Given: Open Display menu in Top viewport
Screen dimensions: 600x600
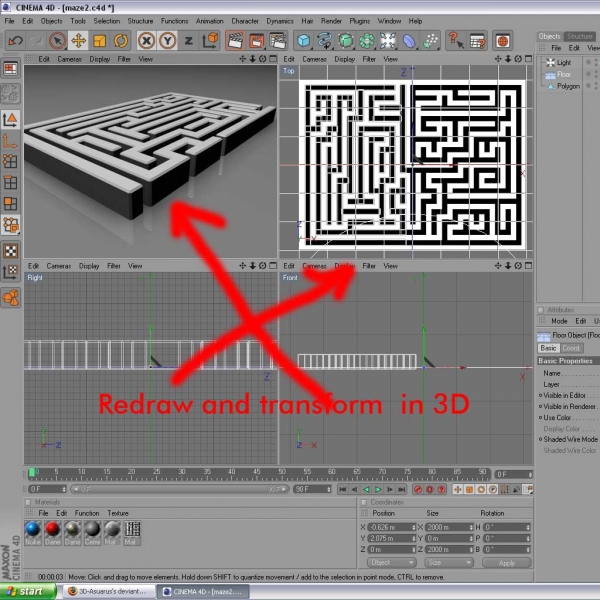Looking at the screenshot, I should (x=344, y=59).
